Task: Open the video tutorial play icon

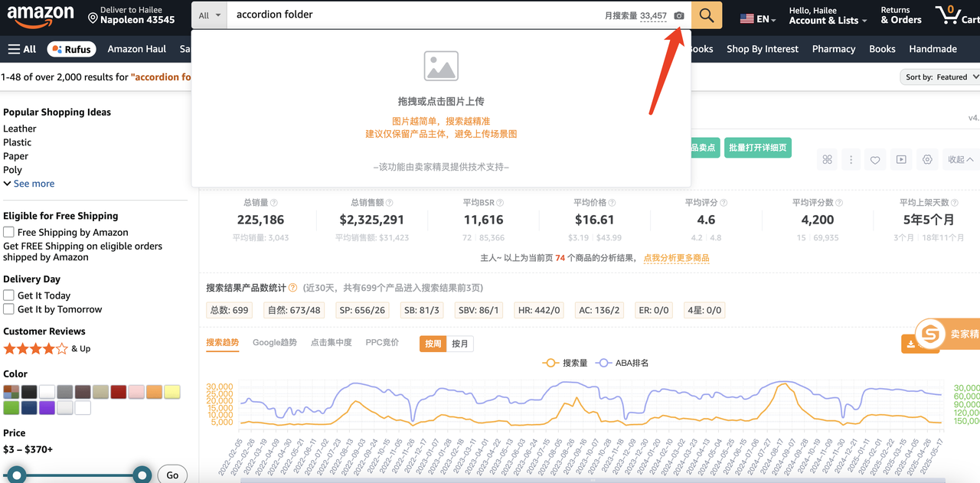Action: 900,159
